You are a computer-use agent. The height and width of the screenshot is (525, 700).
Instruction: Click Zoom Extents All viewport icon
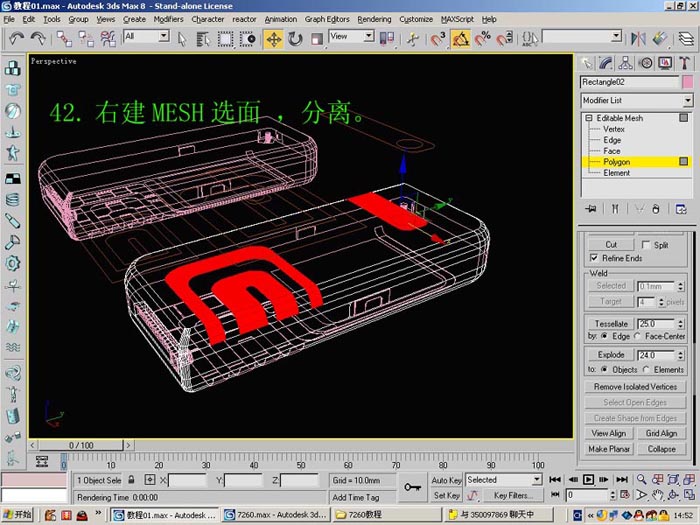click(689, 480)
